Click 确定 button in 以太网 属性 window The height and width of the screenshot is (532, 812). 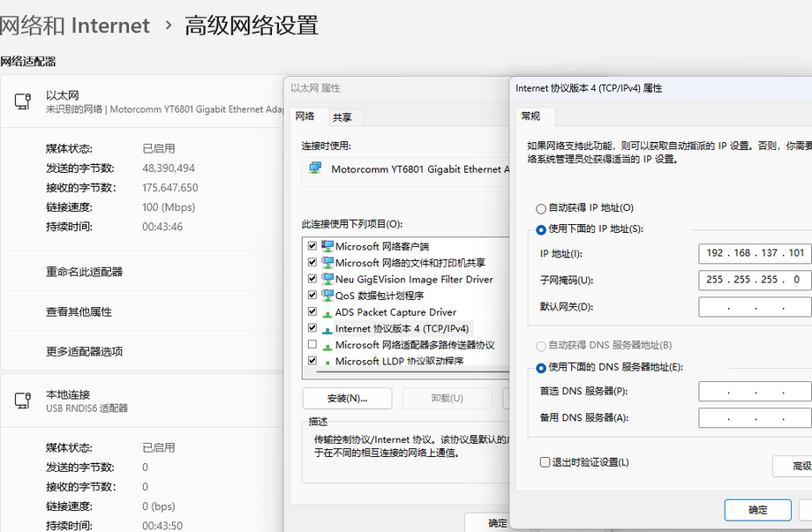coord(498,522)
